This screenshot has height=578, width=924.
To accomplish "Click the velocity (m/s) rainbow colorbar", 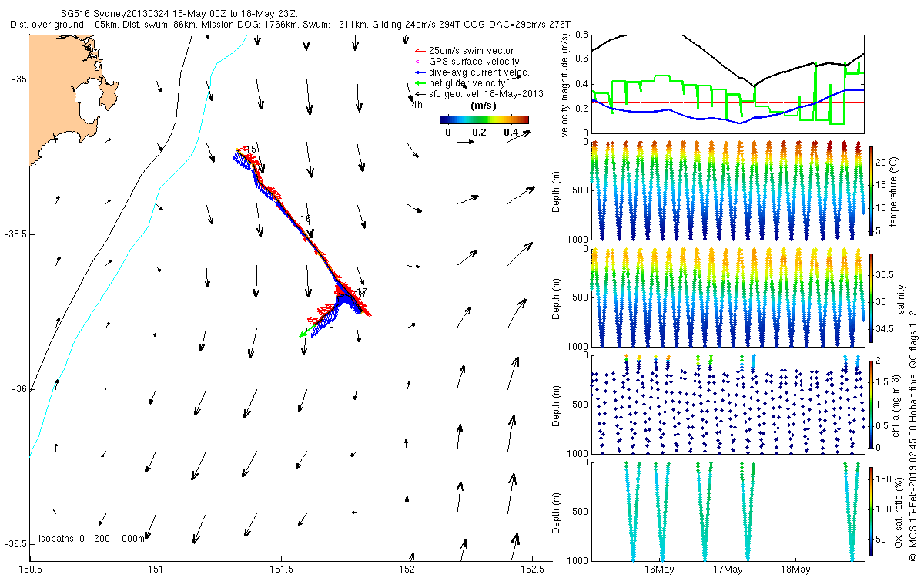I will [x=484, y=119].
